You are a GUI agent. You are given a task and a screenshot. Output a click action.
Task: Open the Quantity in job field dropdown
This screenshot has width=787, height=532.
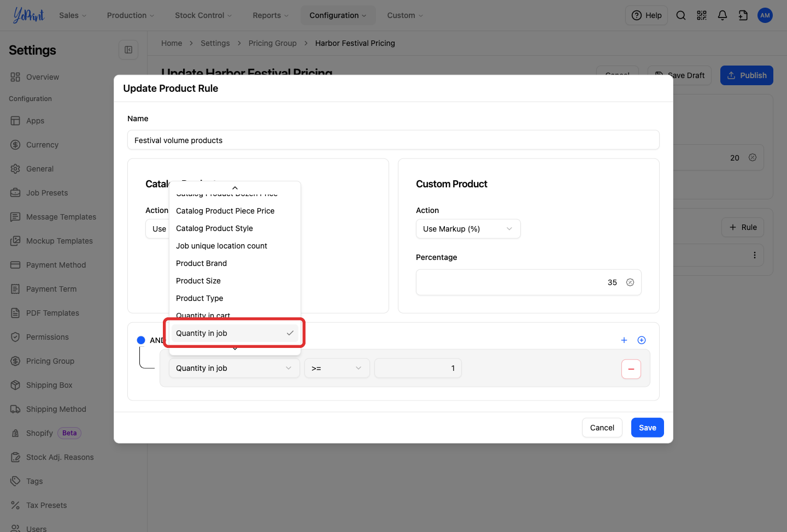click(x=234, y=368)
